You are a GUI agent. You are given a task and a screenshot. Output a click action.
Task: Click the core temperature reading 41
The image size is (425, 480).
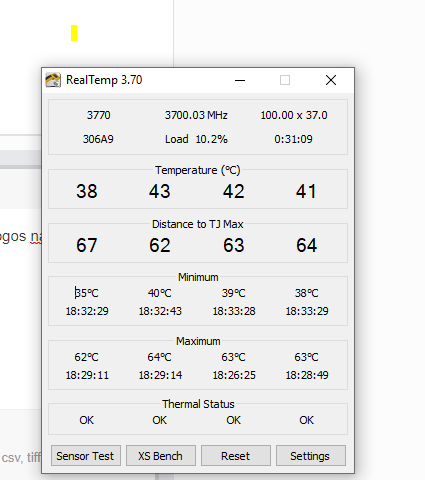coord(306,191)
